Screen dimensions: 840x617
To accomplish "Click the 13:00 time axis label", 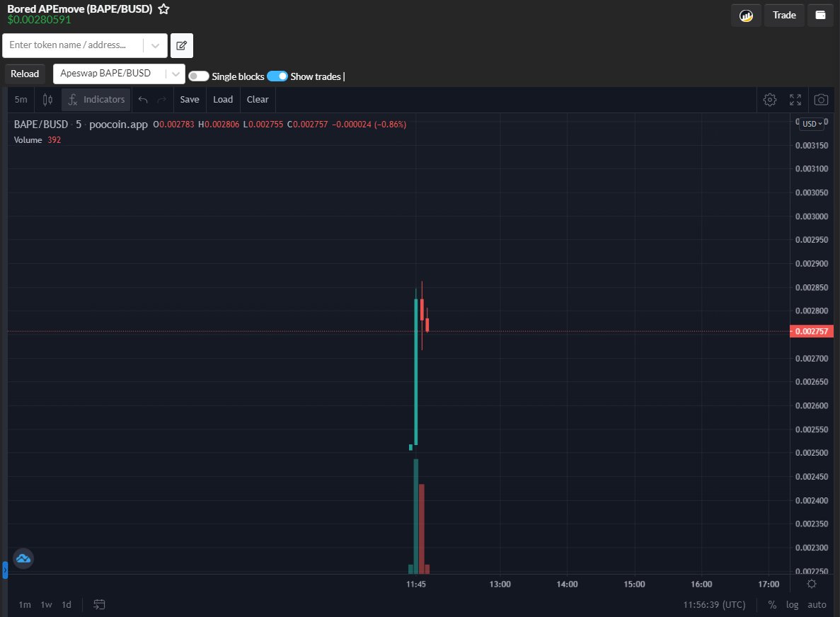I will (500, 584).
